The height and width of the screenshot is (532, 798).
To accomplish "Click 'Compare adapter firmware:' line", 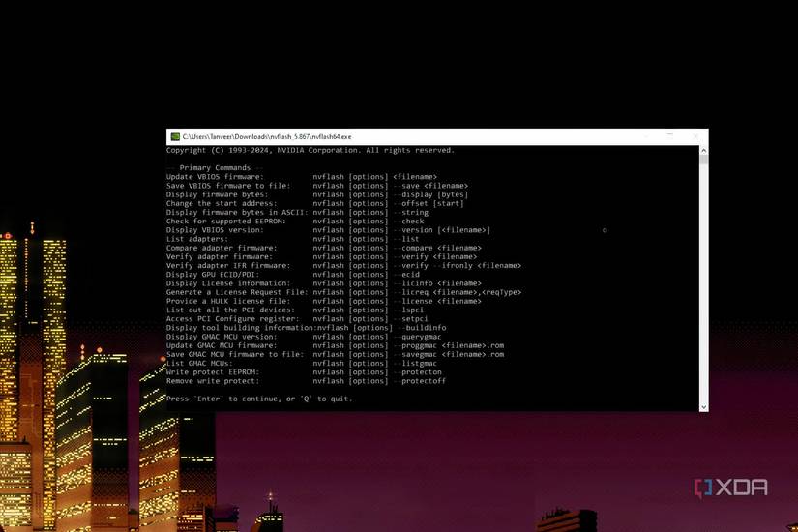I will 324,248.
